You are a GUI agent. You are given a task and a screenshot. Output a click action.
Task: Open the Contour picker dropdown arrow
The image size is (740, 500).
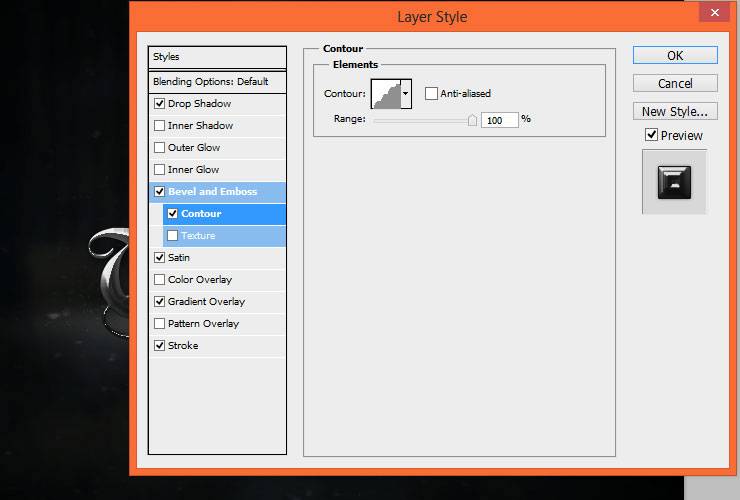[406, 94]
